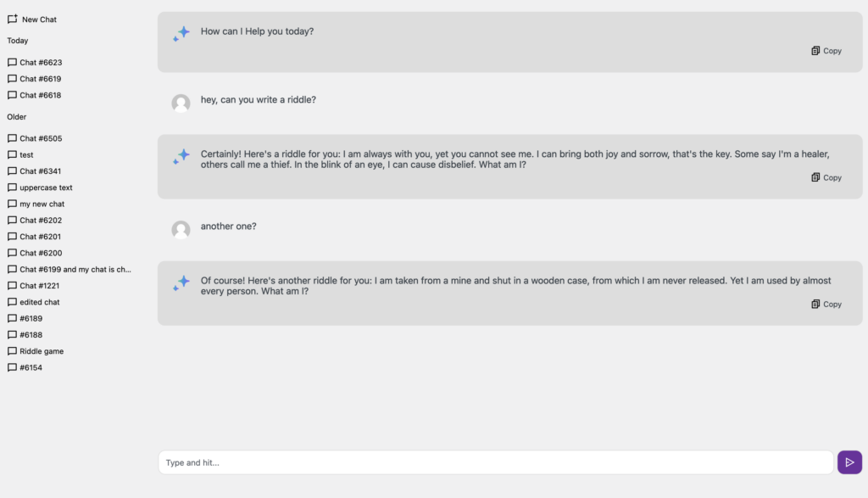This screenshot has width=868, height=498.
Task: Click the purple send arrow button
Action: (849, 462)
